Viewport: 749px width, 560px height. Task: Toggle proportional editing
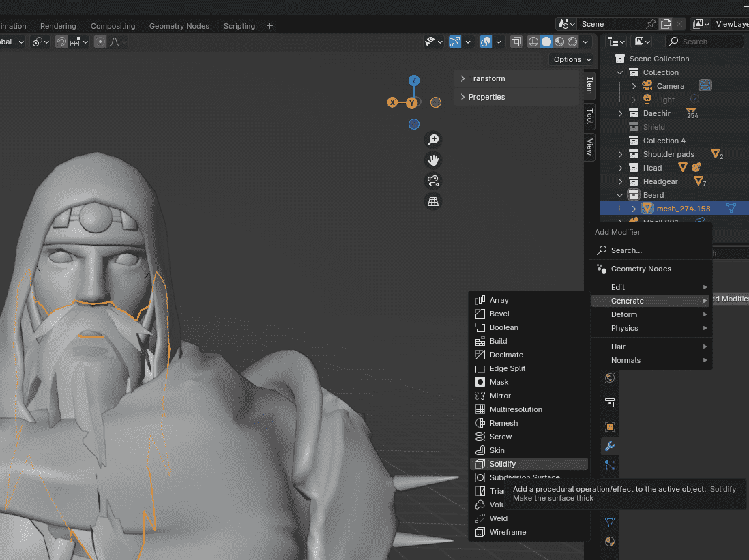pyautogui.click(x=100, y=42)
